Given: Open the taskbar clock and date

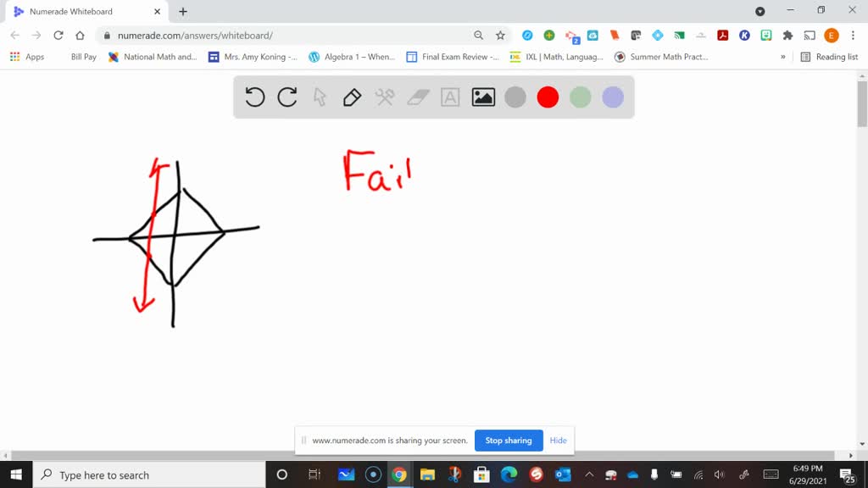Looking at the screenshot, I should 808,474.
